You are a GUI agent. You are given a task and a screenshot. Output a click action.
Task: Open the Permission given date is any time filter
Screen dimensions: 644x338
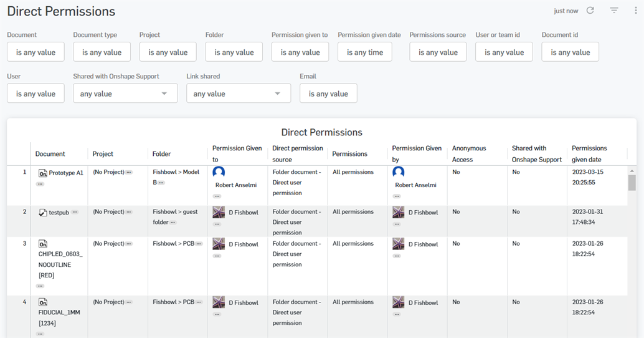coord(365,52)
